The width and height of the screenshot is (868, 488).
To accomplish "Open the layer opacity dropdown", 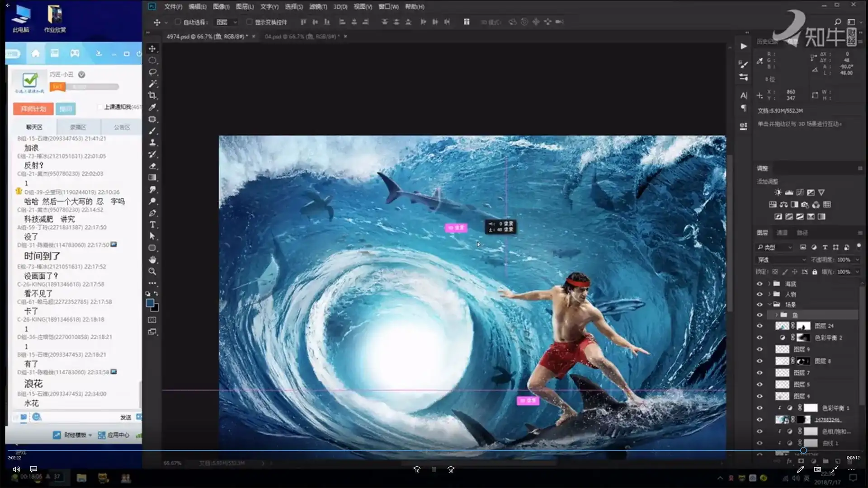I will [x=857, y=260].
